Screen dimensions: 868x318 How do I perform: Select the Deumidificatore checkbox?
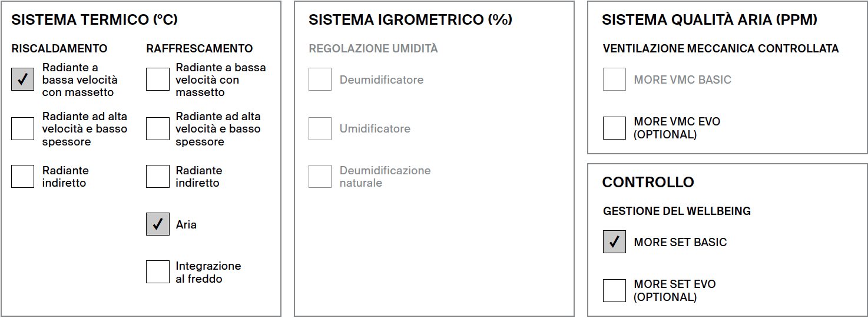coord(320,79)
